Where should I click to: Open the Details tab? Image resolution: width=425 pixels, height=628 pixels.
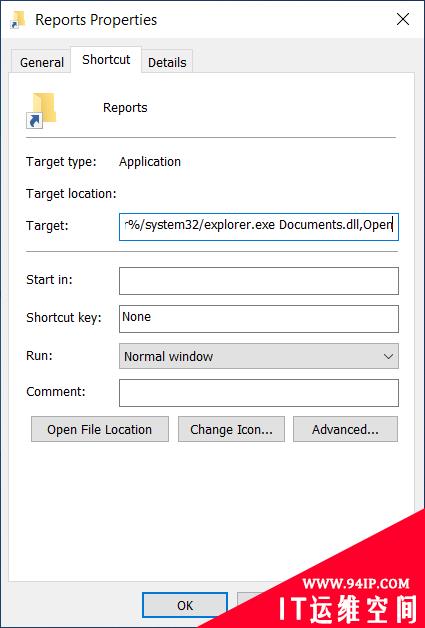point(167,62)
